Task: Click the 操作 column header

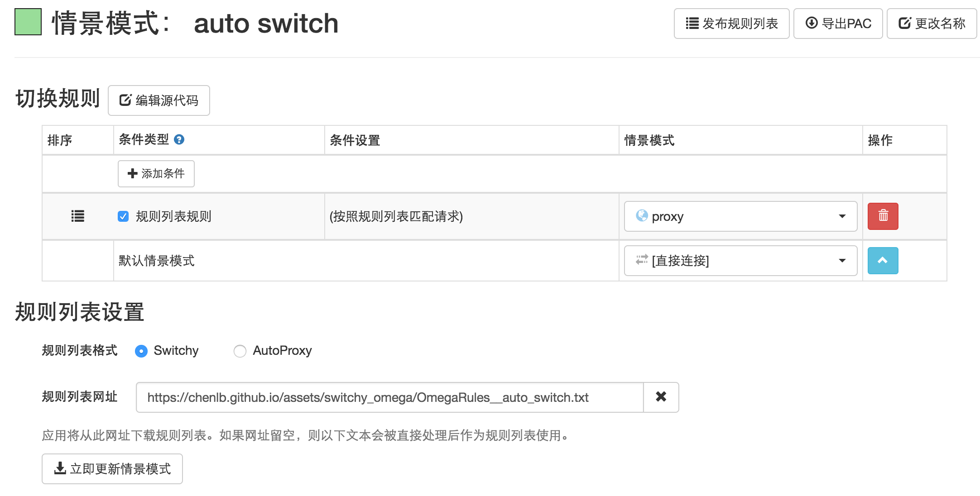Action: tap(880, 140)
